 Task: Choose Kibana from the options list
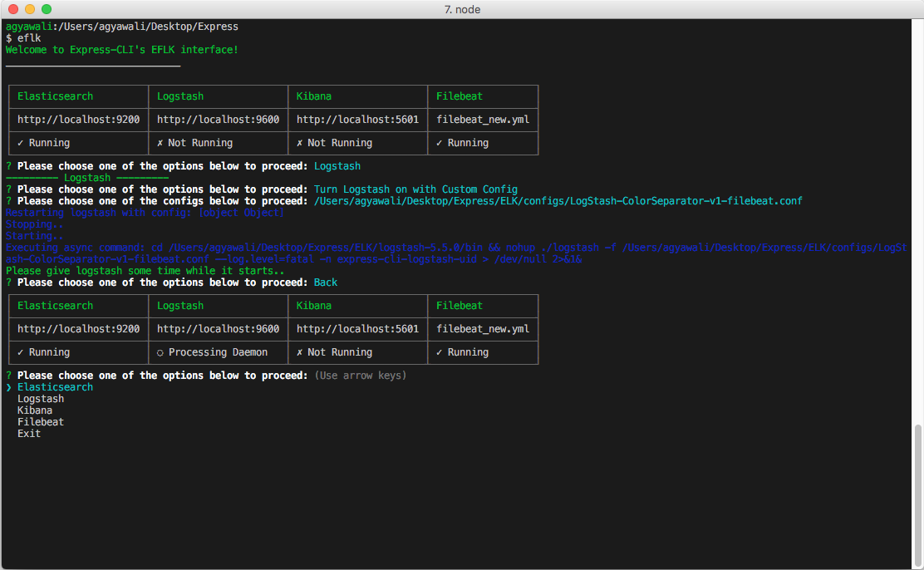coord(35,410)
